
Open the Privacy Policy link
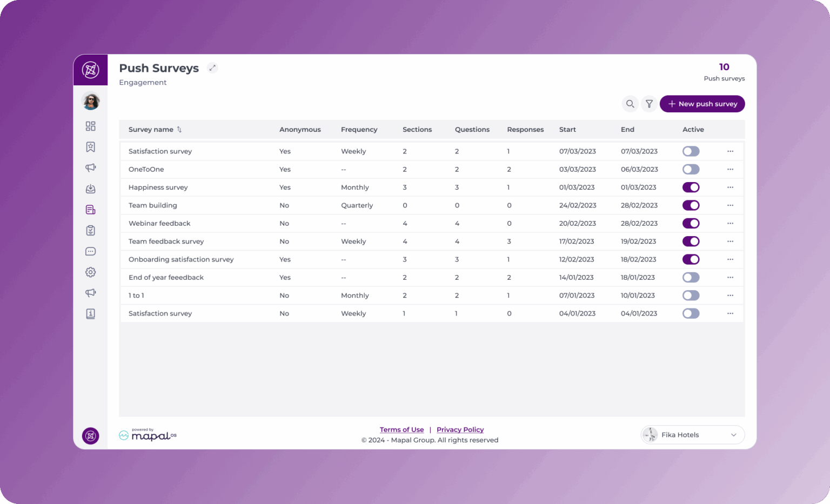tap(460, 429)
